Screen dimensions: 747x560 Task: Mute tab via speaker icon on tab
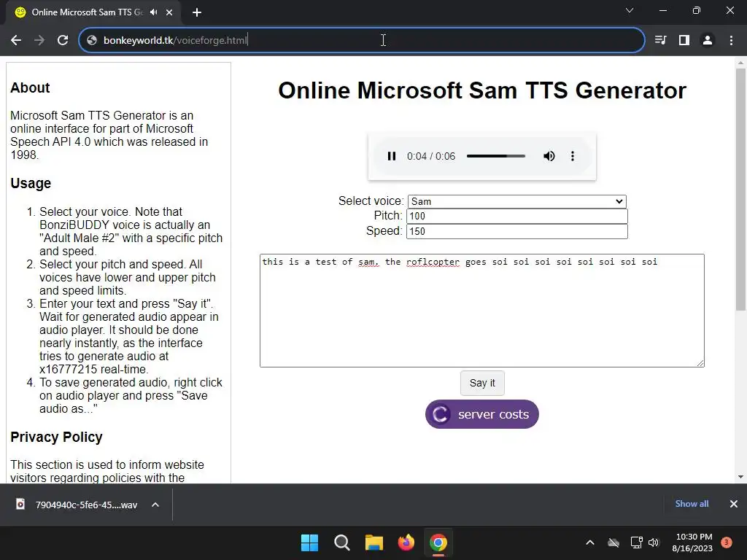point(153,12)
